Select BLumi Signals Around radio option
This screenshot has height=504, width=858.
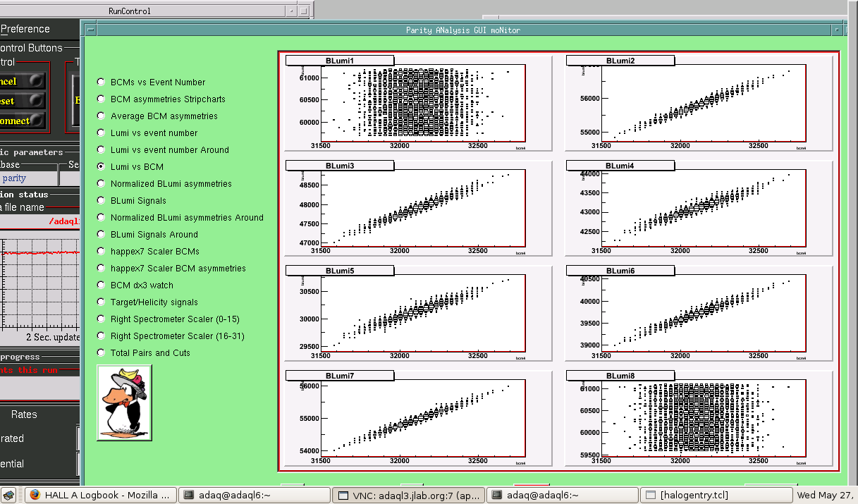click(101, 235)
